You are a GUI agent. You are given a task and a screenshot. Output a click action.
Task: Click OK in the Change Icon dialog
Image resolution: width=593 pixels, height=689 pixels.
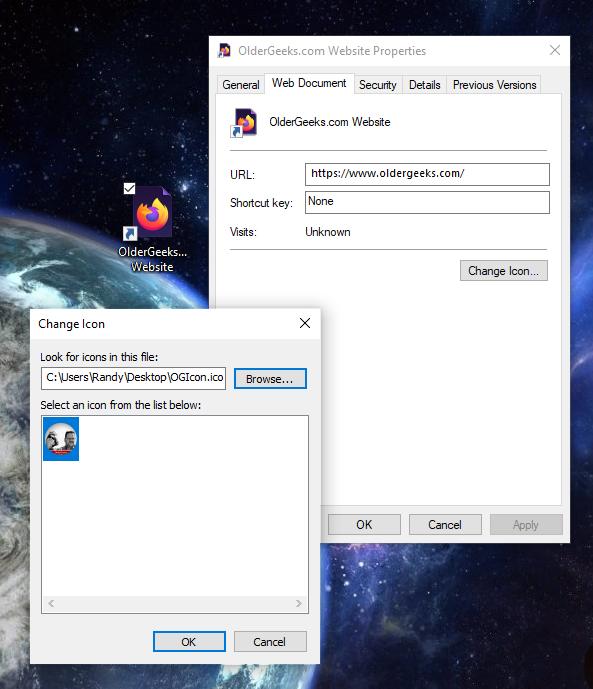[189, 642]
